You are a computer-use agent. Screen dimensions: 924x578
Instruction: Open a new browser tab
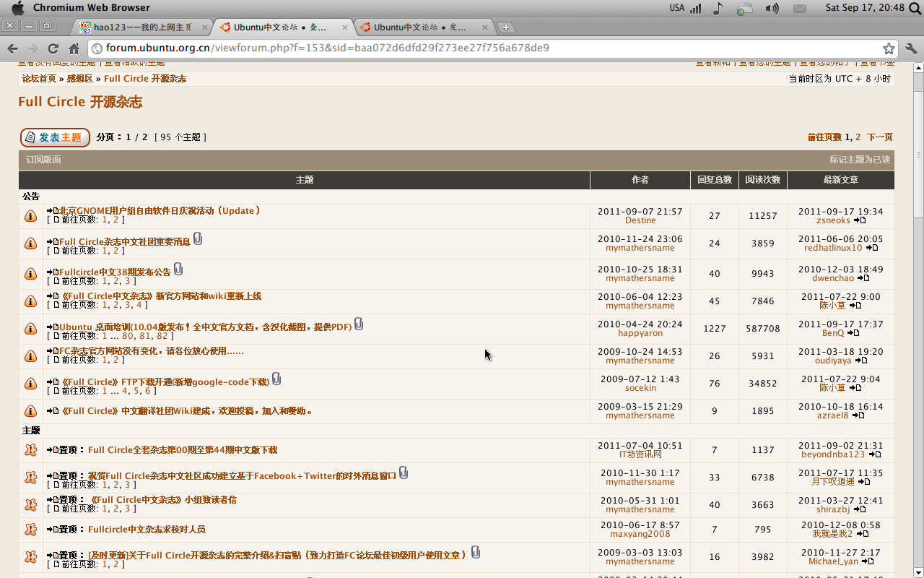(x=507, y=27)
